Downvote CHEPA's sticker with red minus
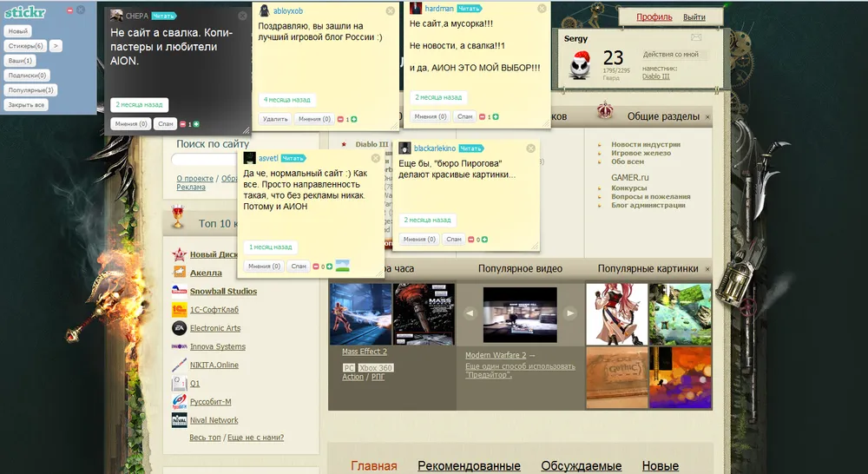Screen dimensions: 868x474 coord(183,124)
